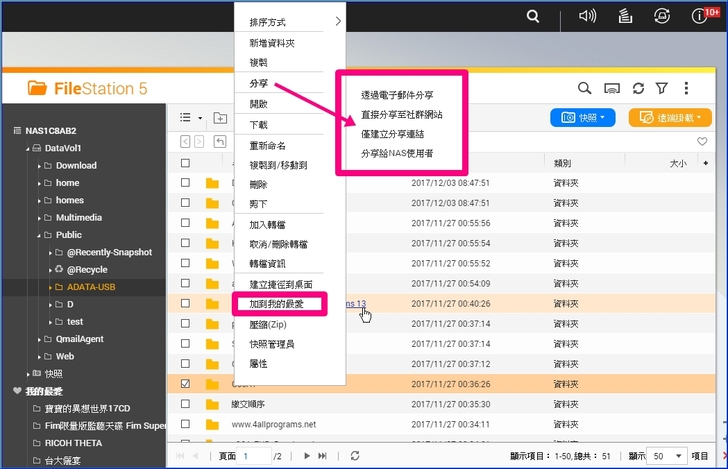Tick the checkbox beside www.4allprograms.net

tap(185, 423)
